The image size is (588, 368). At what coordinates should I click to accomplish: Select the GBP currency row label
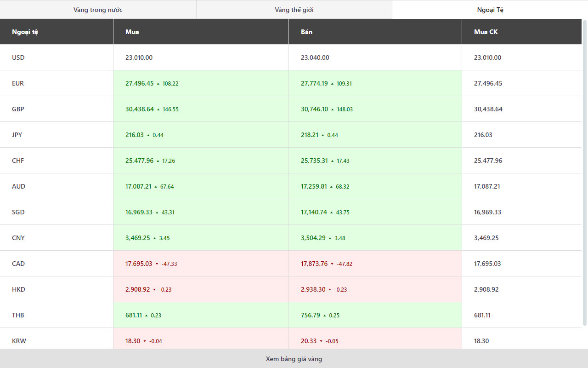click(18, 109)
